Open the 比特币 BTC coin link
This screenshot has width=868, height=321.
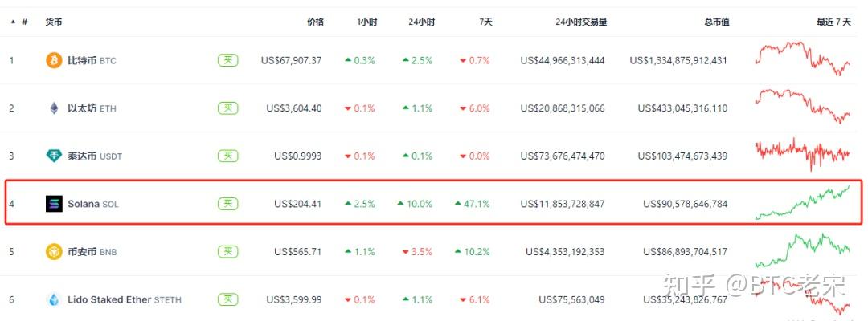92,60
